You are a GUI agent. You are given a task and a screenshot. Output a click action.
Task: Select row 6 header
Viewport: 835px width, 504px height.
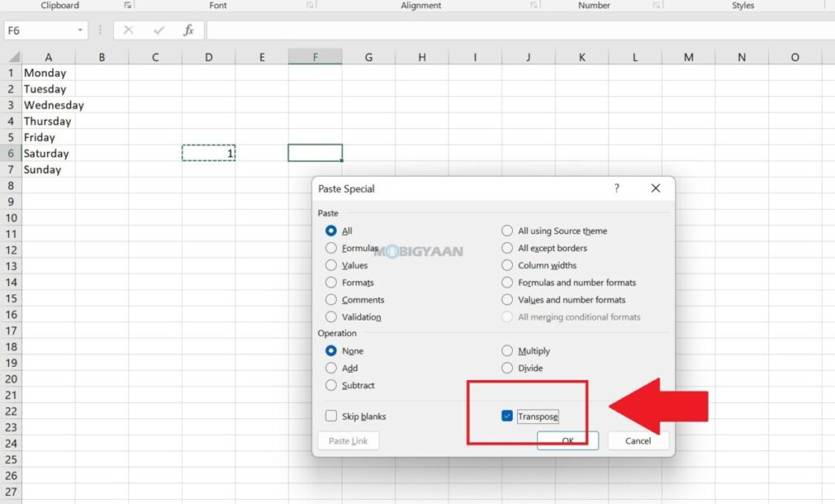[x=11, y=153]
